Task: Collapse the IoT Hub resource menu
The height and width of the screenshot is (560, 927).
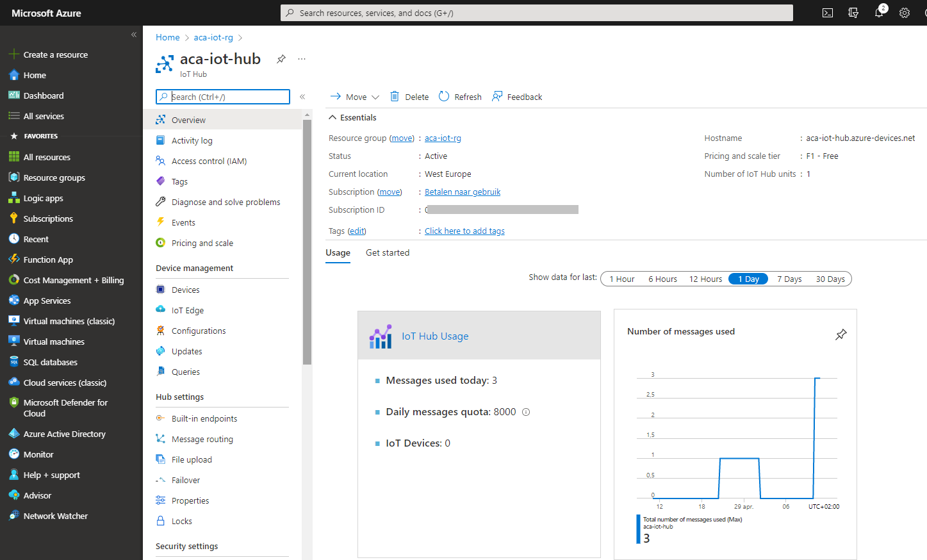Action: 302,97
